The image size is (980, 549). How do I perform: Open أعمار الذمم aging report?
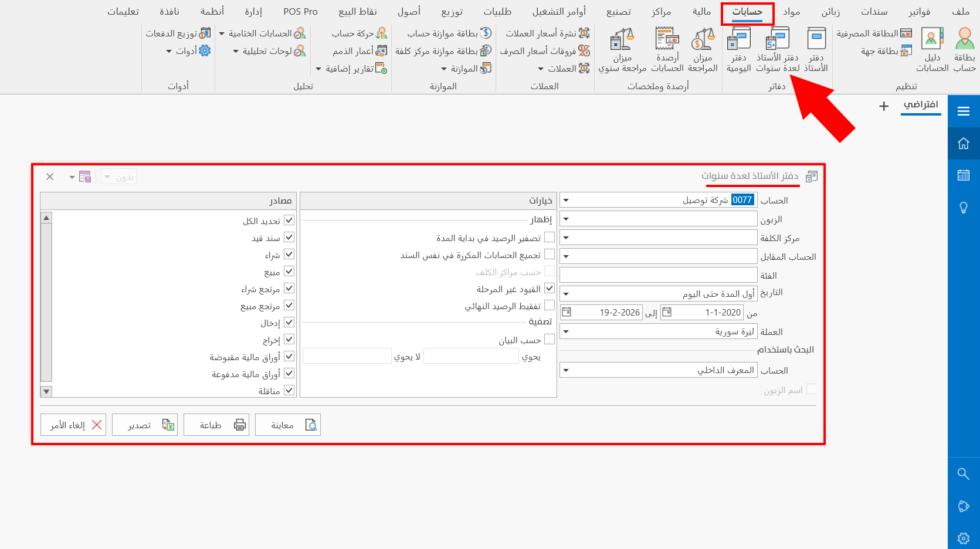[x=360, y=51]
